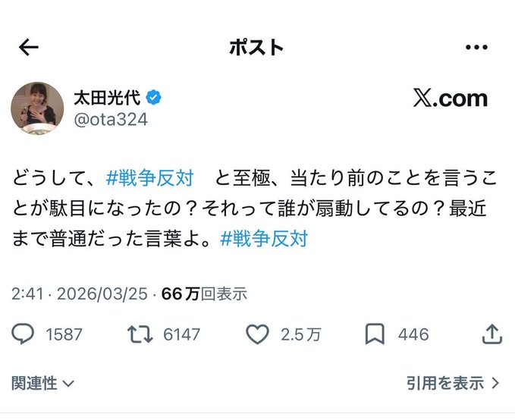Open the @ota324 handle link
This screenshot has width=515, height=420.
[110, 119]
